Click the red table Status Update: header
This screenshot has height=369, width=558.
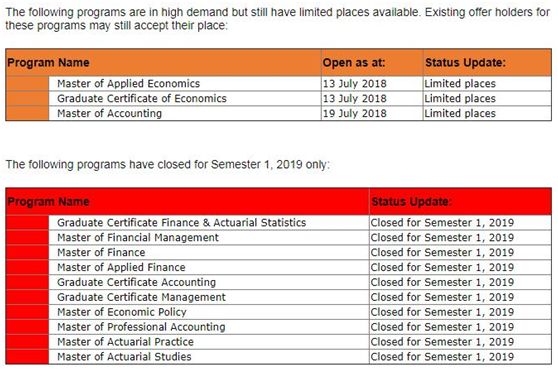[411, 202]
